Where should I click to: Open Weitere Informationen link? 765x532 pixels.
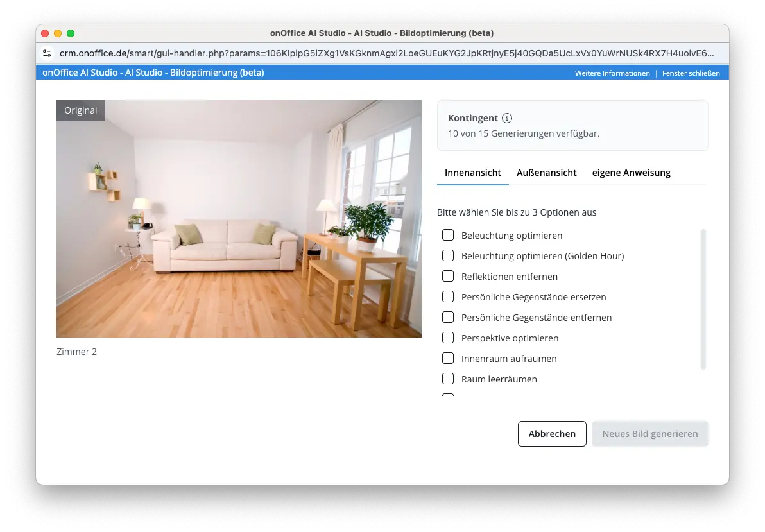coord(612,73)
